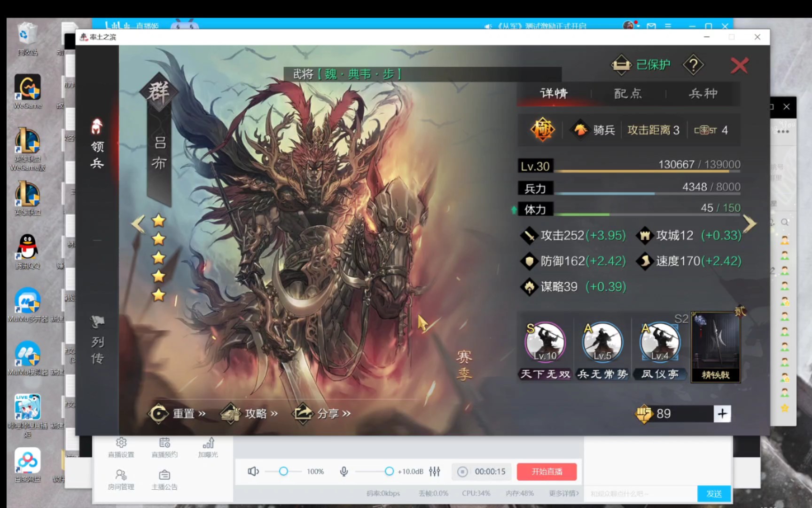812x508 pixels.
Task: Click the 体力 stamina bar
Action: 629,209
